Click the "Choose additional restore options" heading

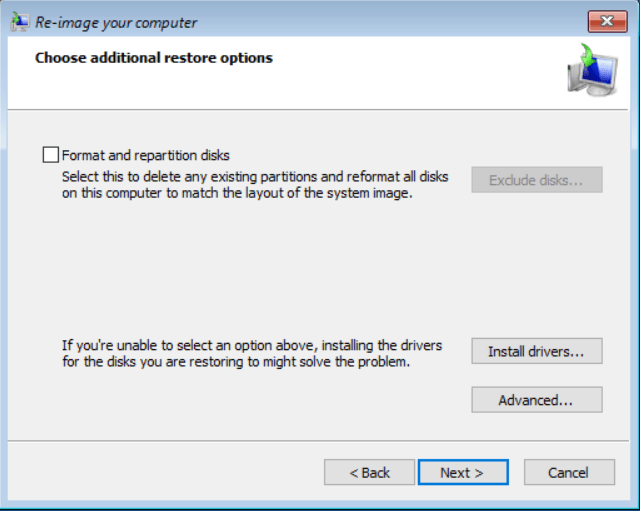pyautogui.click(x=154, y=58)
